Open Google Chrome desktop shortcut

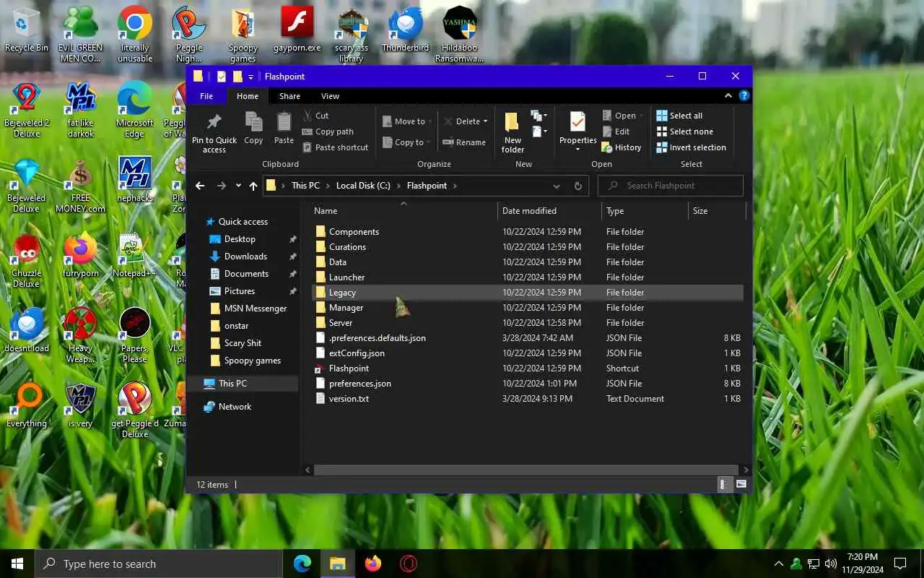135,34
